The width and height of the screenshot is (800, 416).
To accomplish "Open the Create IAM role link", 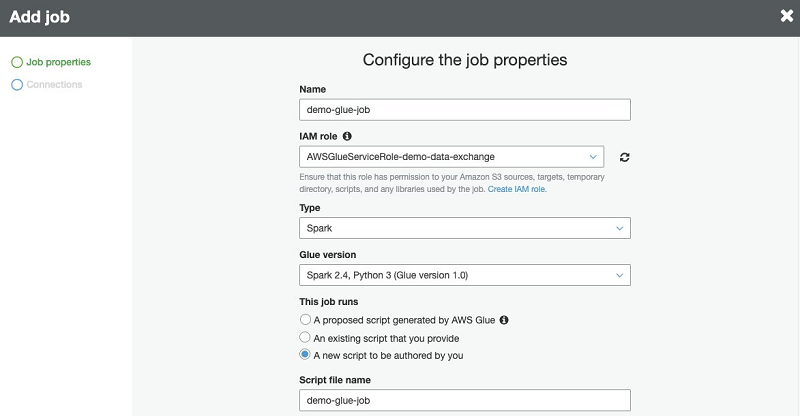I will coord(517,188).
